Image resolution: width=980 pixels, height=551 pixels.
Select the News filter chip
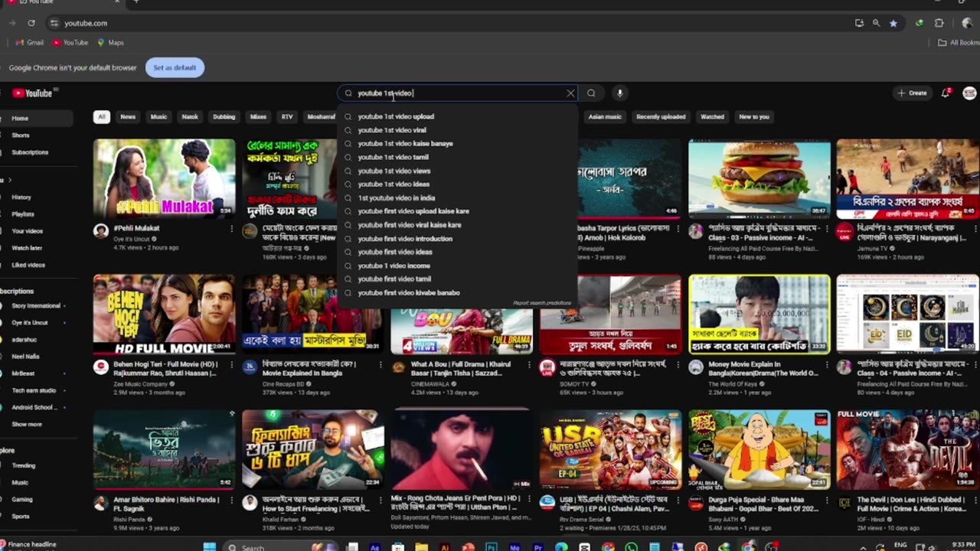pos(128,117)
